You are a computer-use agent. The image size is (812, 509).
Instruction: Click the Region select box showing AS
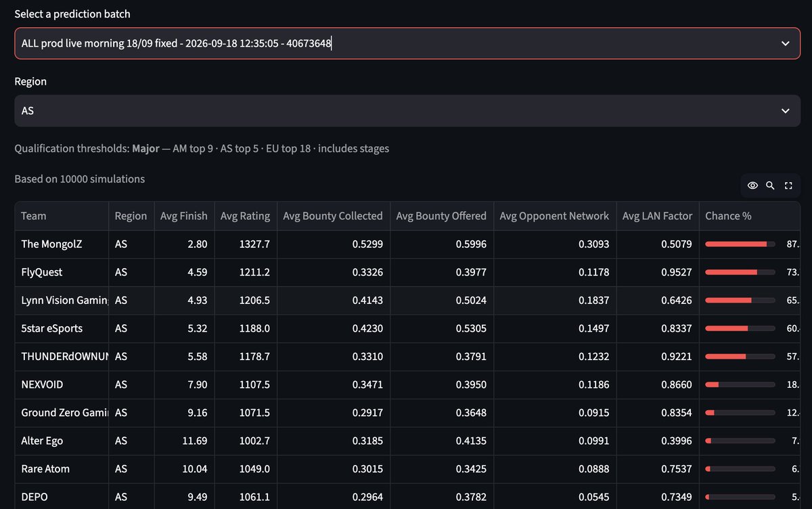(407, 110)
